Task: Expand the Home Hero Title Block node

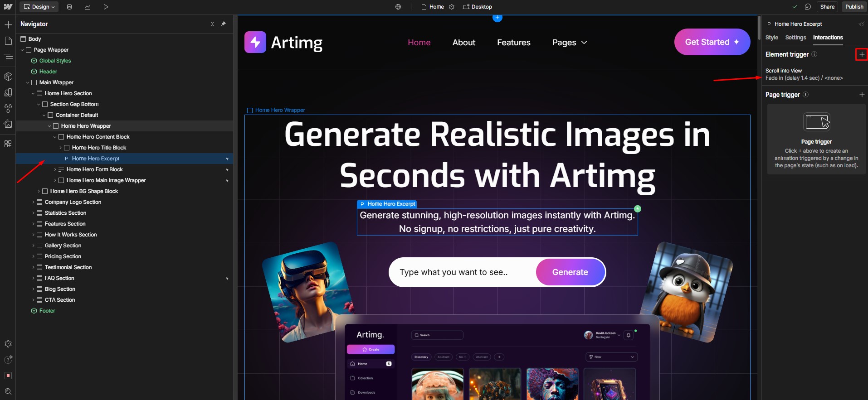Action: (x=60, y=148)
